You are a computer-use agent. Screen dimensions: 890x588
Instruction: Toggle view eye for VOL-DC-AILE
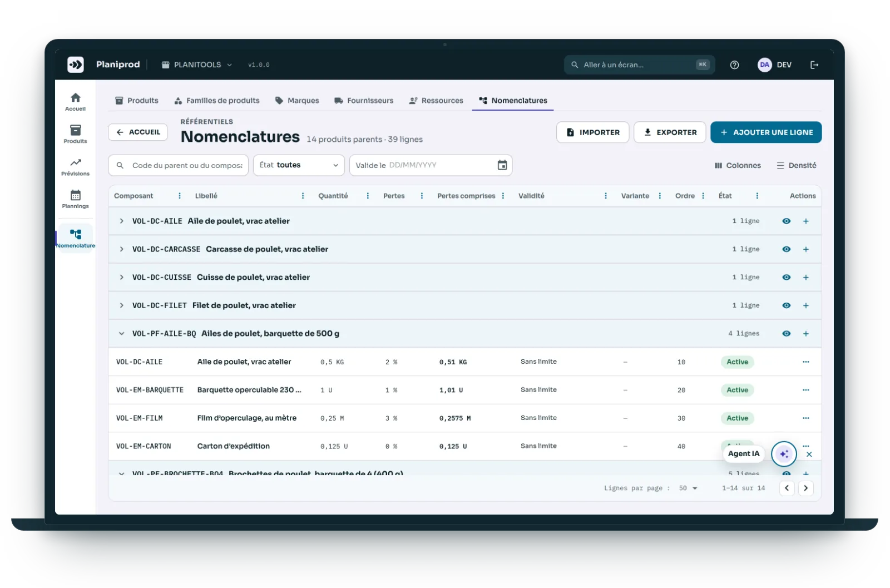pyautogui.click(x=786, y=221)
